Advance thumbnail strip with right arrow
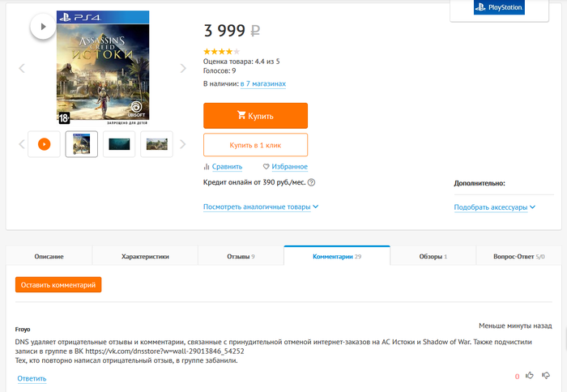Screen dimensions: 567x392 pyautogui.click(x=182, y=144)
